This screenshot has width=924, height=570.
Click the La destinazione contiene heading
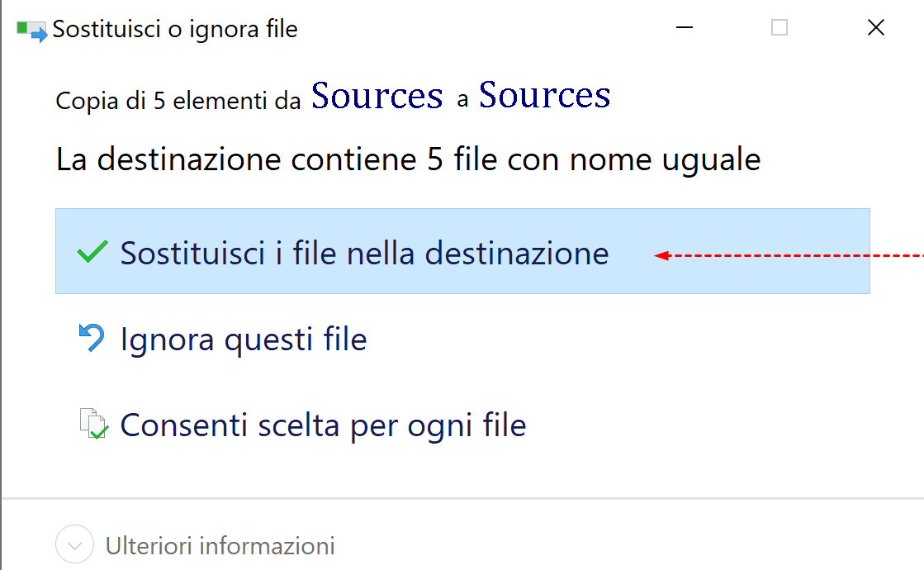pyautogui.click(x=408, y=159)
